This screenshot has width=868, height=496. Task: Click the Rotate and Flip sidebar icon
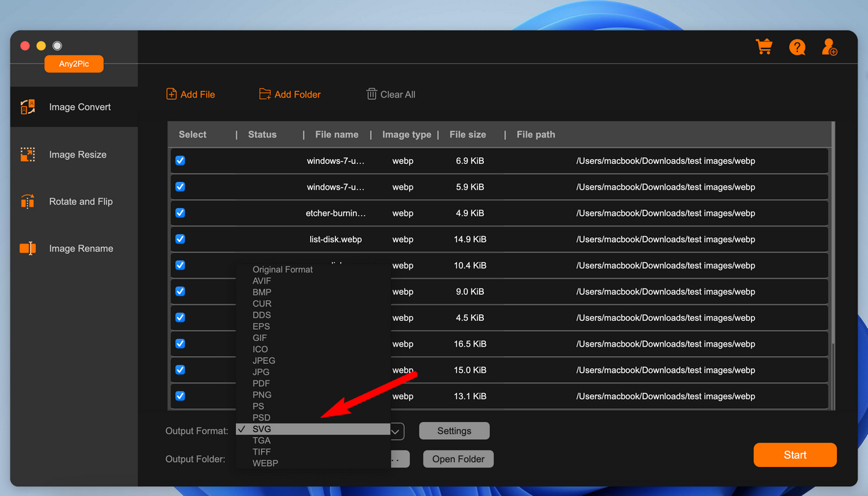(x=28, y=201)
